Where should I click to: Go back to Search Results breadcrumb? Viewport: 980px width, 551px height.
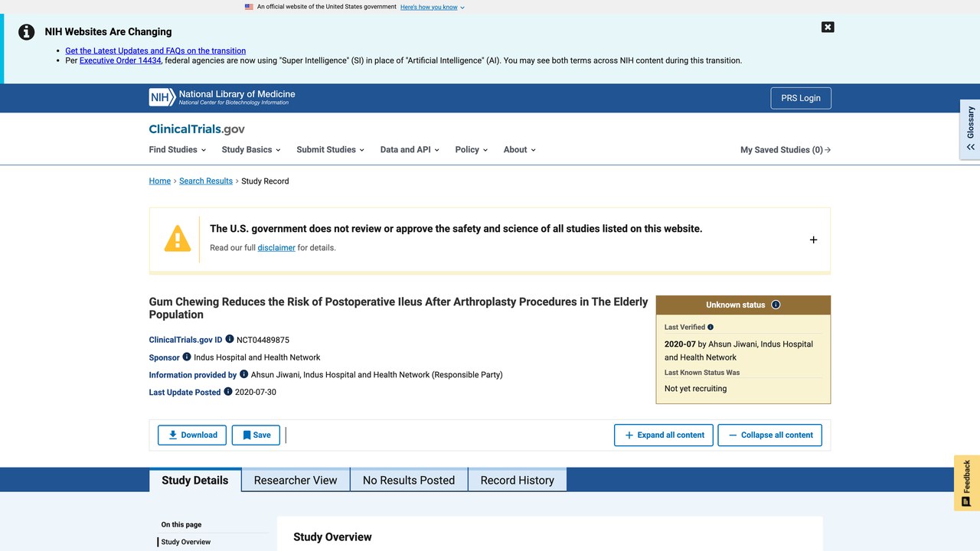[x=206, y=181]
